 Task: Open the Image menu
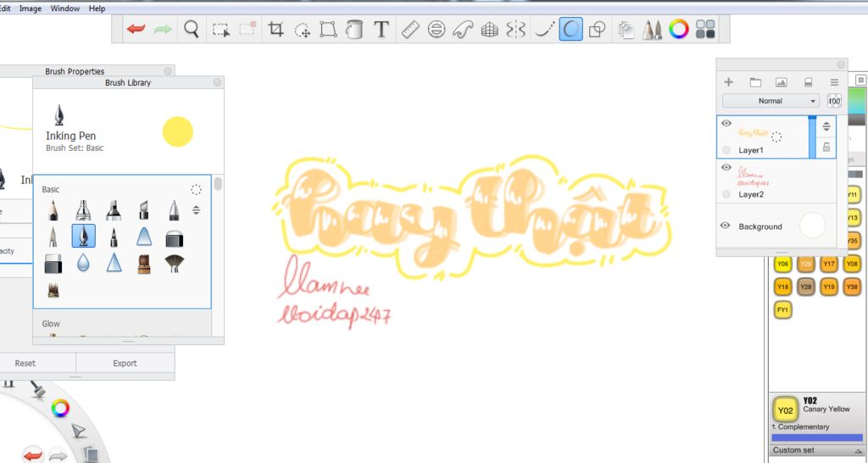click(x=31, y=8)
